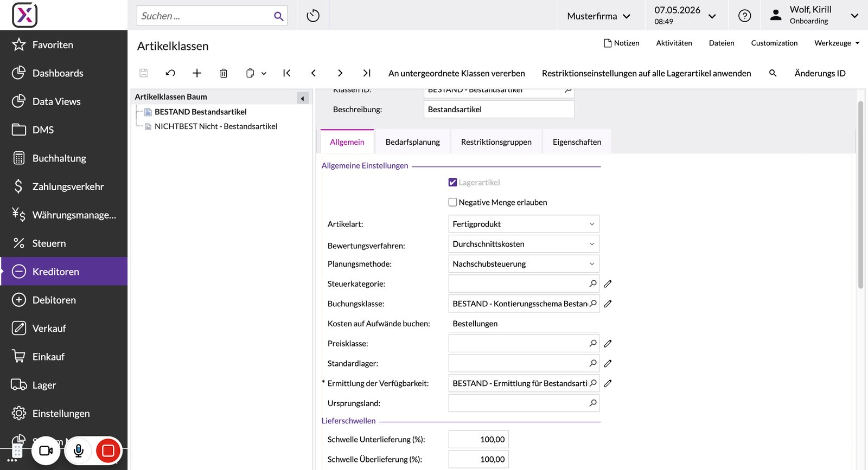This screenshot has height=470, width=868.
Task: Open lookup for Ursprungsland field
Action: (x=593, y=403)
